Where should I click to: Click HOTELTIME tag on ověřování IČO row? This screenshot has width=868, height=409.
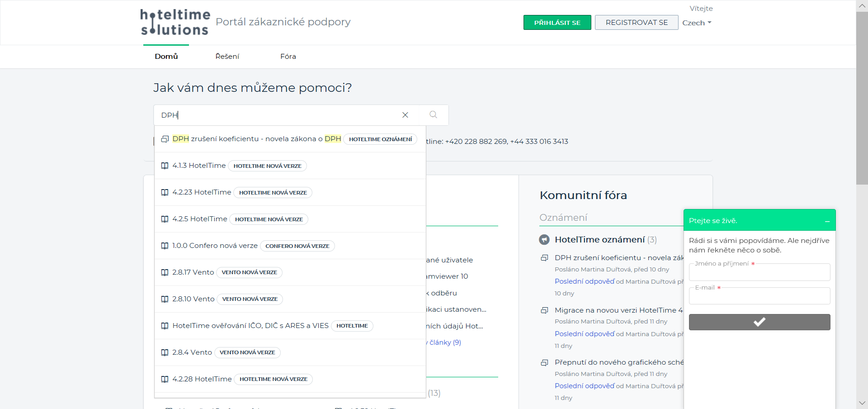(x=352, y=326)
